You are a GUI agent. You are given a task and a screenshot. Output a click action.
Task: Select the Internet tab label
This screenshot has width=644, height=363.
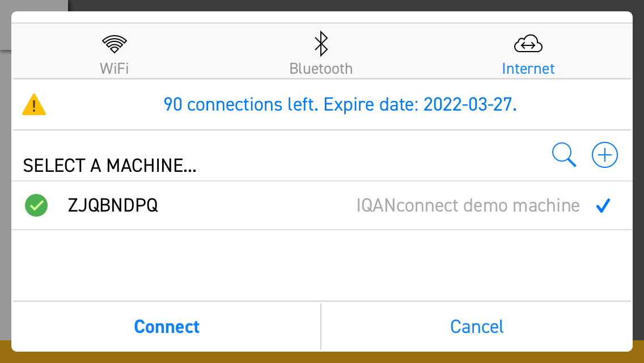[x=528, y=68]
